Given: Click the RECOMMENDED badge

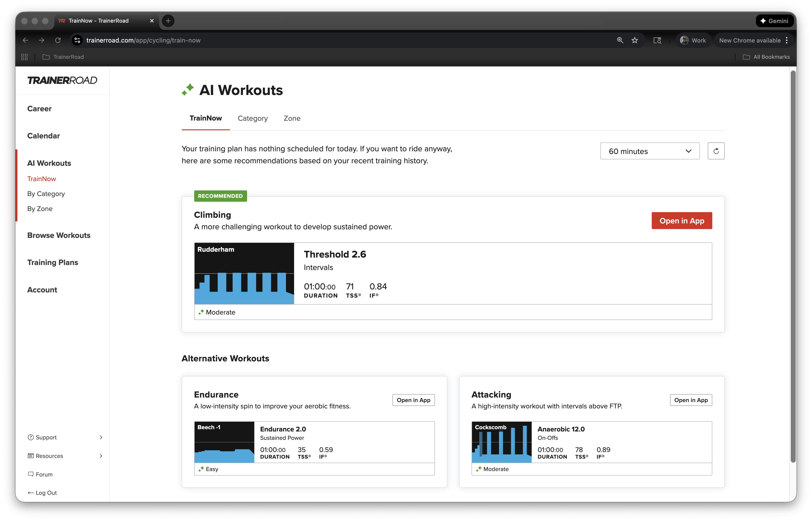Looking at the screenshot, I should click(220, 196).
